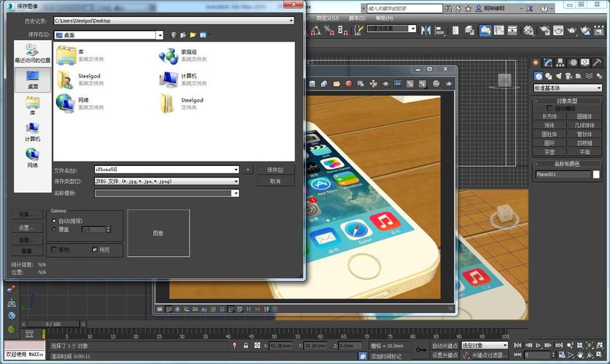This screenshot has width=610, height=364.
Task: Switch to the Display panel tab icon
Action: 584,63
